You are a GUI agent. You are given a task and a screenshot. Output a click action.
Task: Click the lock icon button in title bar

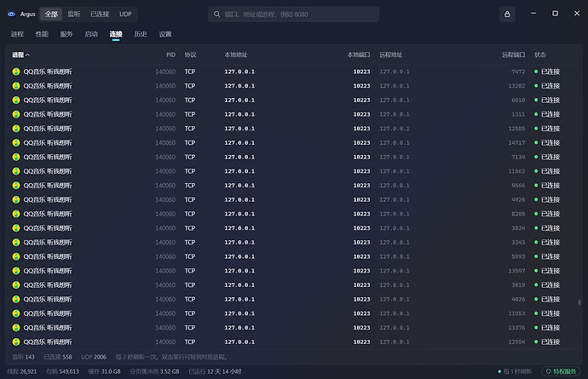507,14
